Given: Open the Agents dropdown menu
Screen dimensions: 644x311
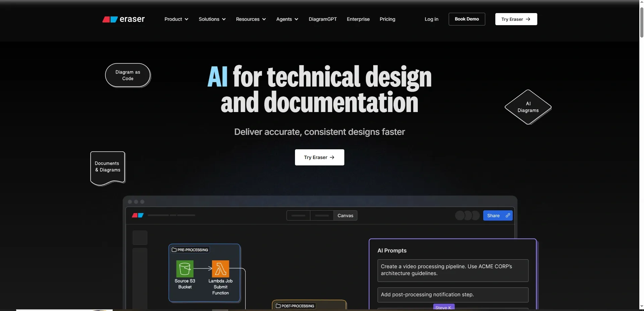Looking at the screenshot, I should pyautogui.click(x=287, y=19).
